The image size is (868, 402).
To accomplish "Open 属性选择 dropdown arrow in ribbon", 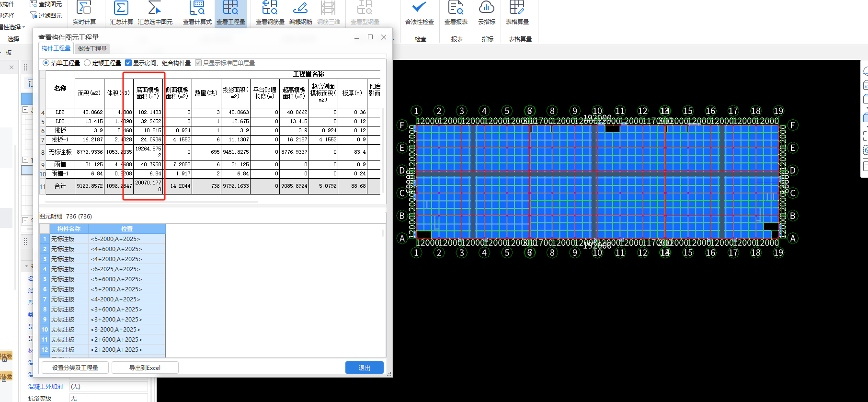I will pos(23,27).
